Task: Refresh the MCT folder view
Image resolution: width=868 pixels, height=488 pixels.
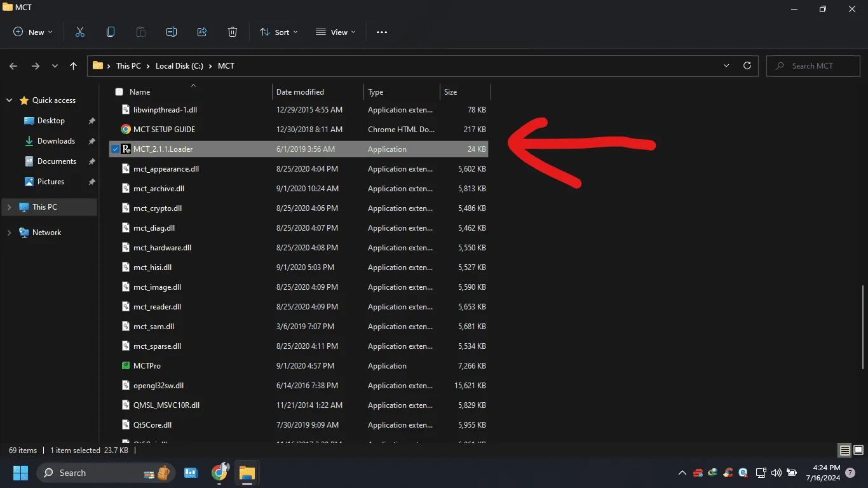Action: point(747,65)
